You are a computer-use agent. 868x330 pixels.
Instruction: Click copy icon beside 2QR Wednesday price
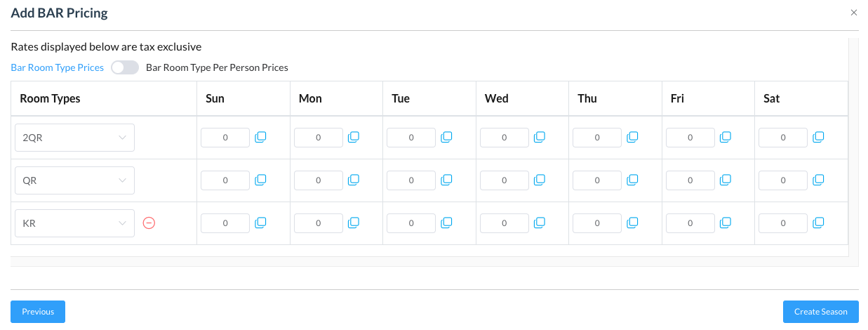[540, 138]
